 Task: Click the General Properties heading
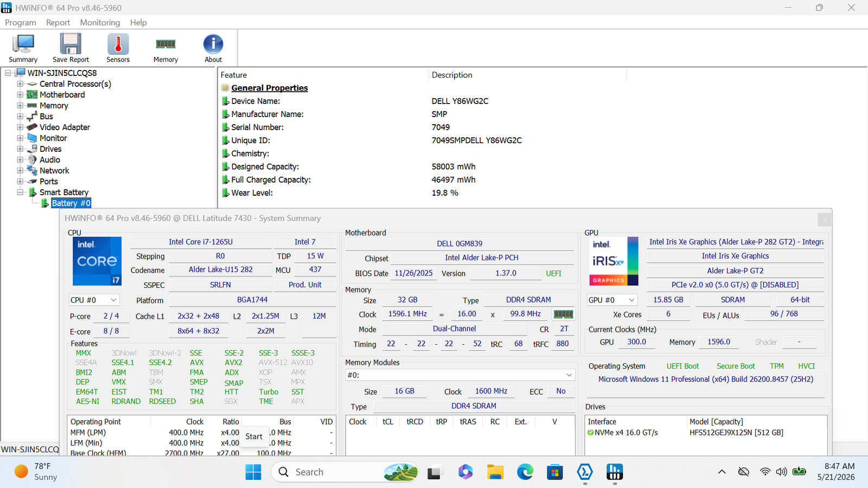tap(270, 88)
